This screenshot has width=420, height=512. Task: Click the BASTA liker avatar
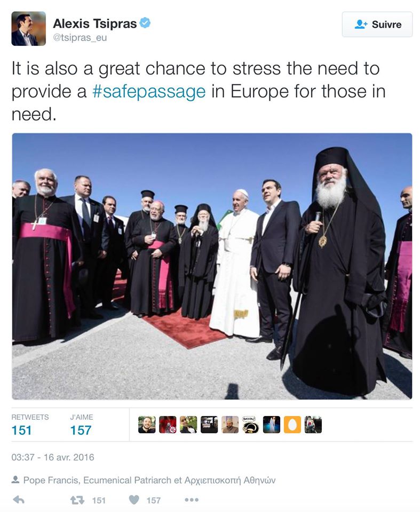251,425
